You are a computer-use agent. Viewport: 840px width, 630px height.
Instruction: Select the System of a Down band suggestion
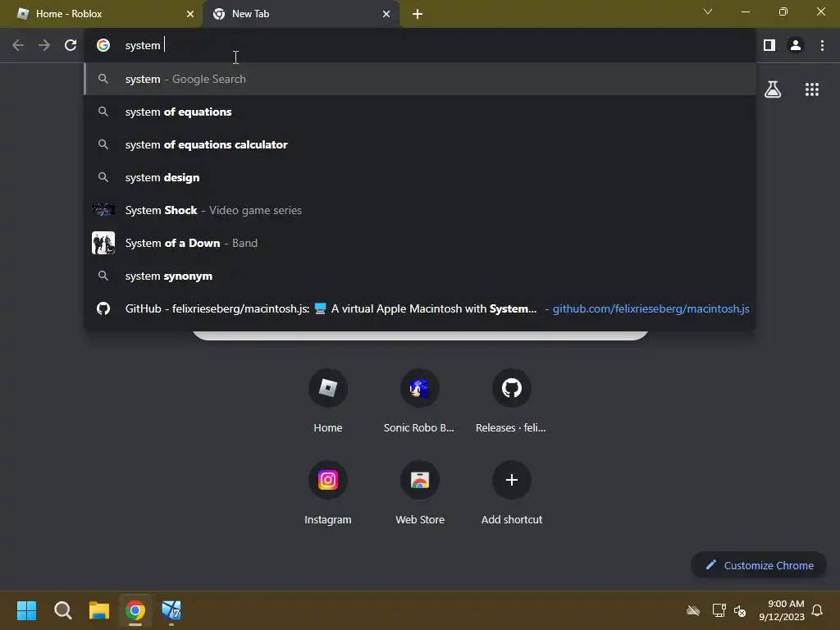coord(419,243)
